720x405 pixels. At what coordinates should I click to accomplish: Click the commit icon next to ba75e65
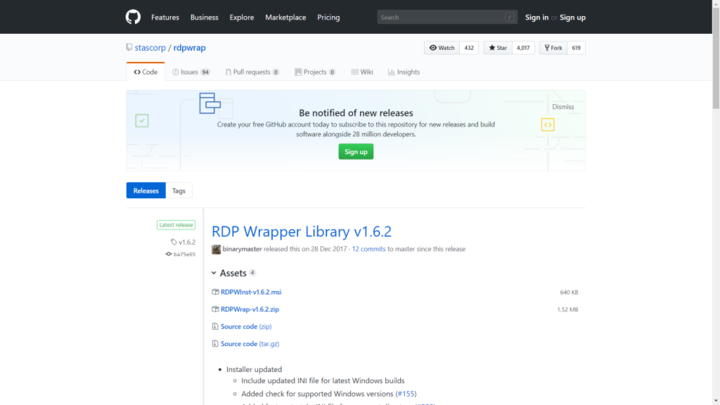[x=169, y=254]
